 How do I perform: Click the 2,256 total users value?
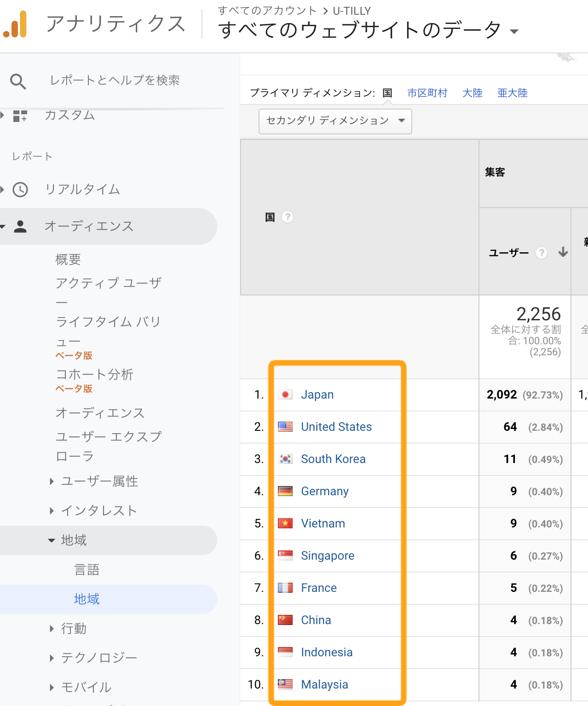tap(539, 314)
